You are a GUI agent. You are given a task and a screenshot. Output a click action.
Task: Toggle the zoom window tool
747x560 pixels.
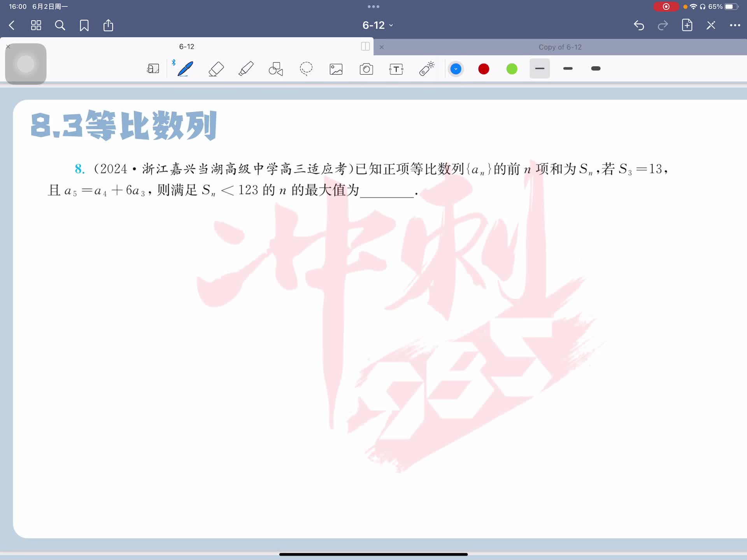point(153,69)
